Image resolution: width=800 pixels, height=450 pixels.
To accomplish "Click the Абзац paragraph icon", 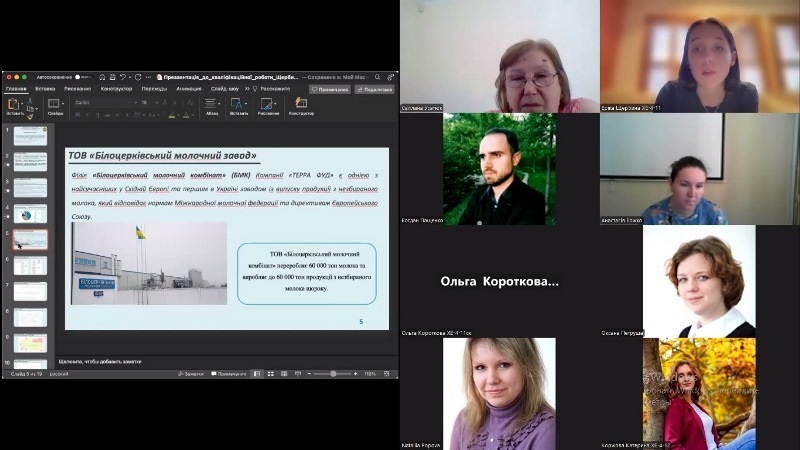I will (x=210, y=104).
